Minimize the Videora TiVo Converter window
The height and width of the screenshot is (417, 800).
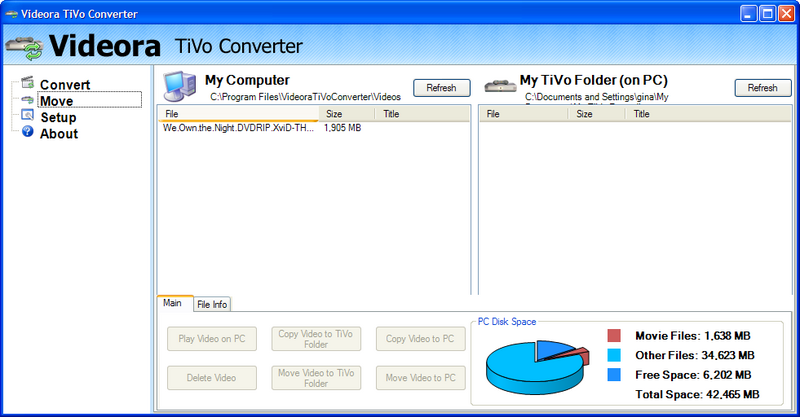pyautogui.click(x=748, y=14)
